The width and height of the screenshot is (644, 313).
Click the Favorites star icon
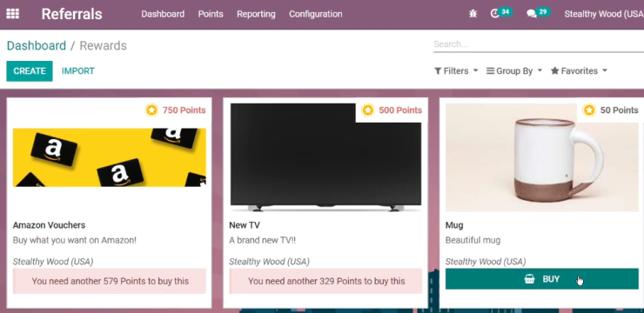coord(554,70)
